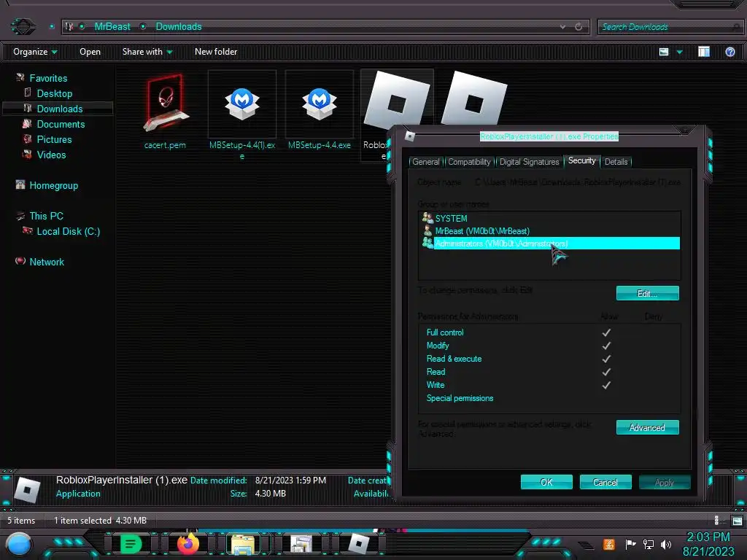Open Videos in the sidebar
This screenshot has height=560, width=747.
52,155
